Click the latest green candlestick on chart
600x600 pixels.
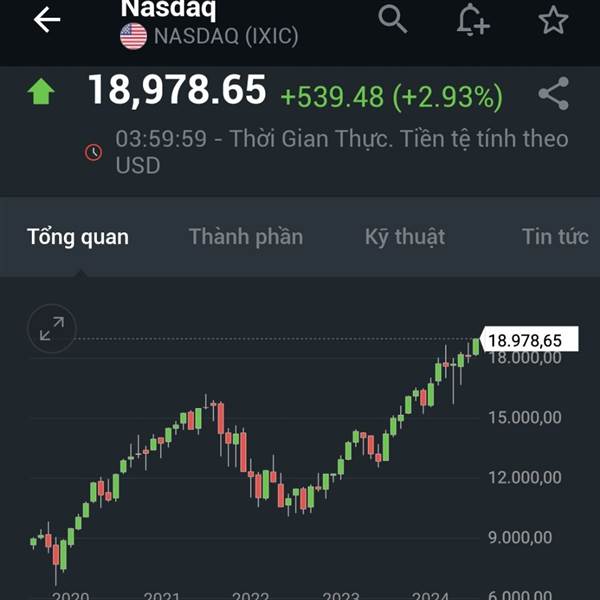pos(476,347)
